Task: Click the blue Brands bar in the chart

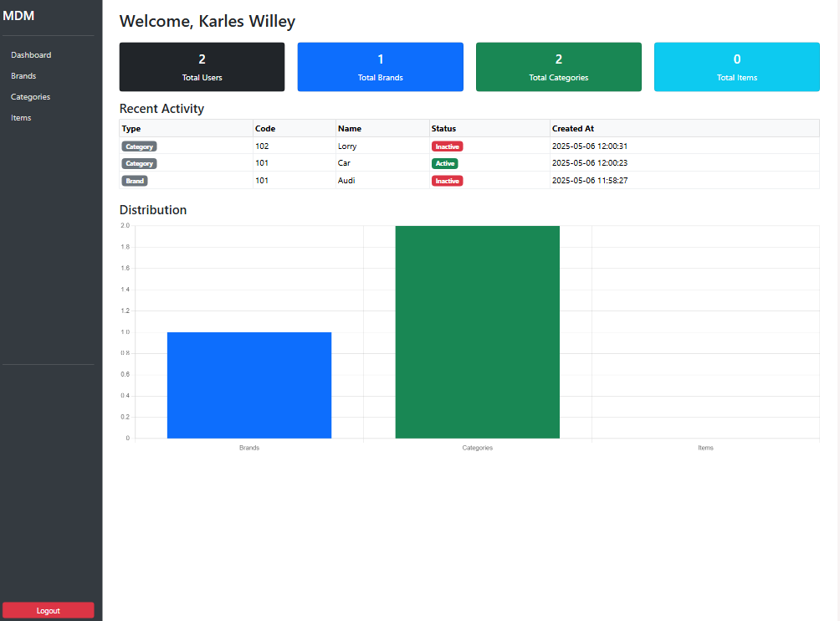Action: (249, 385)
